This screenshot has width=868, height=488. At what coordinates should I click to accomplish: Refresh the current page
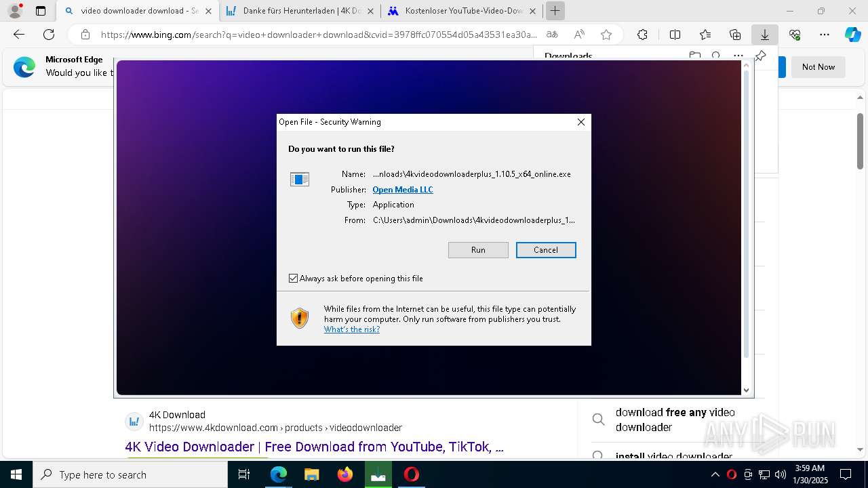(49, 35)
